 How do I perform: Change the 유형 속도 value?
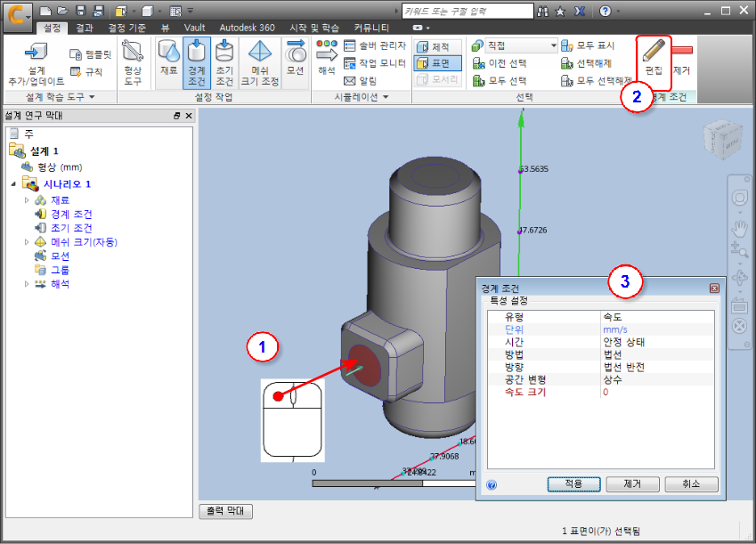[657, 317]
